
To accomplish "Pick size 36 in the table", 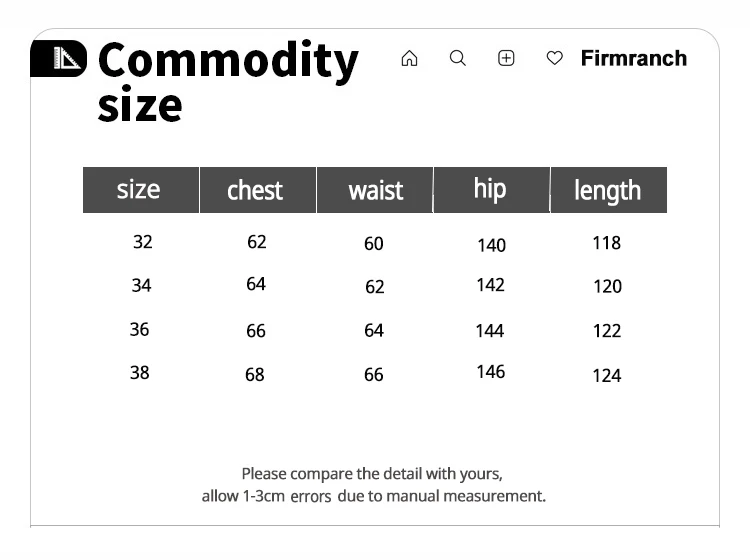I will tap(139, 329).
